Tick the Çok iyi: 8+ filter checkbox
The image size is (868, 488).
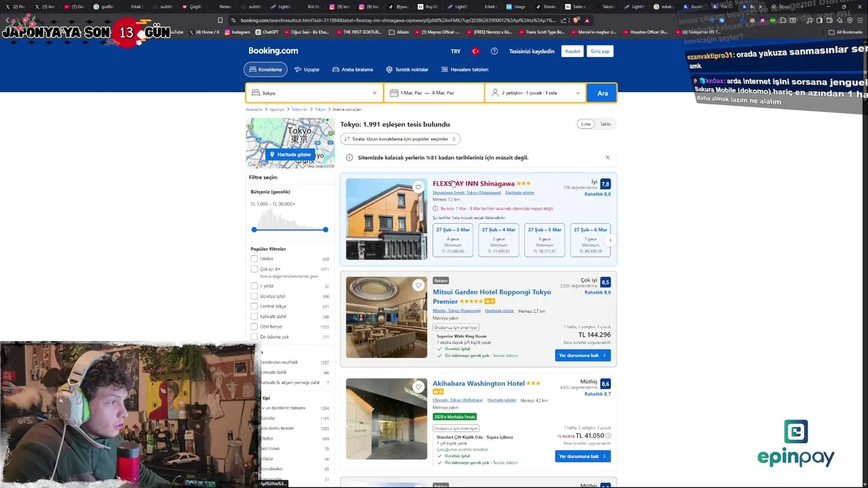254,269
